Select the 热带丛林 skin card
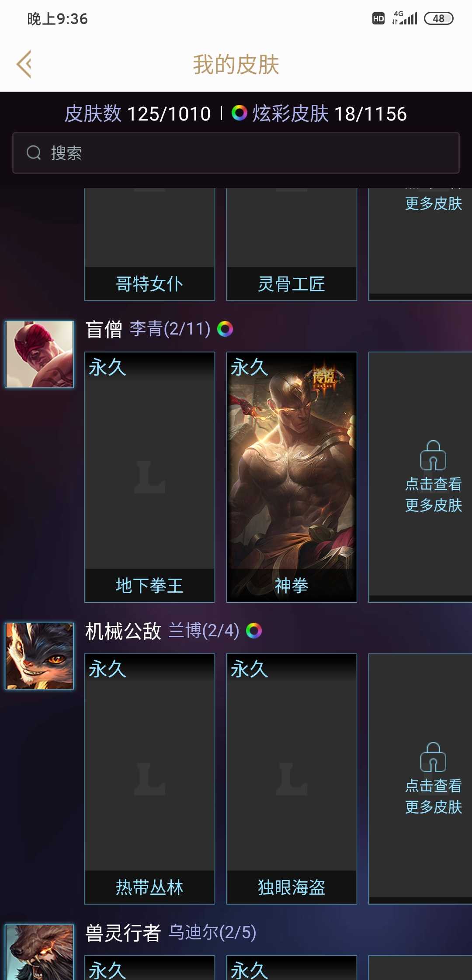Viewport: 472px width, 980px height. (x=149, y=779)
